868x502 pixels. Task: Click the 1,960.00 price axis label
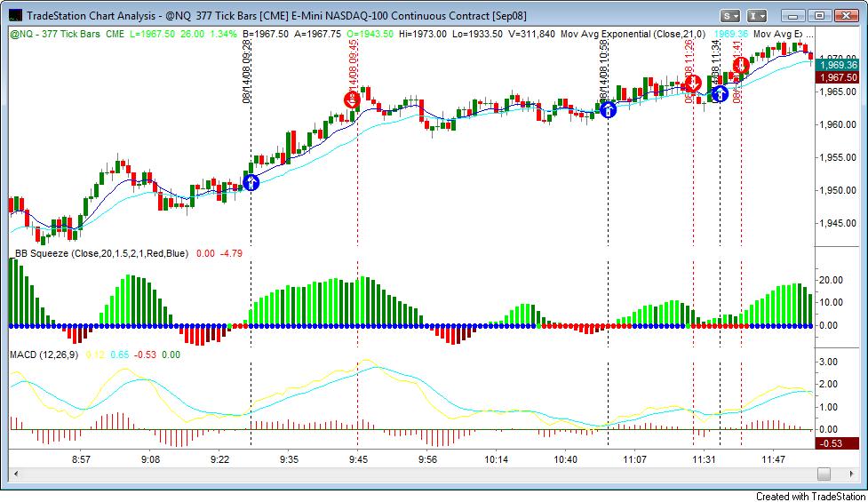click(838, 124)
